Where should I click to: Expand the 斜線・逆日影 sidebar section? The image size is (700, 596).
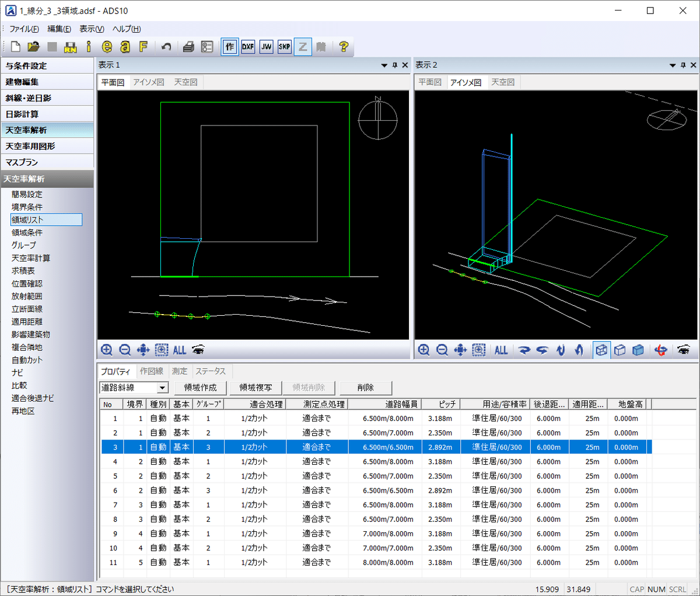tap(47, 97)
